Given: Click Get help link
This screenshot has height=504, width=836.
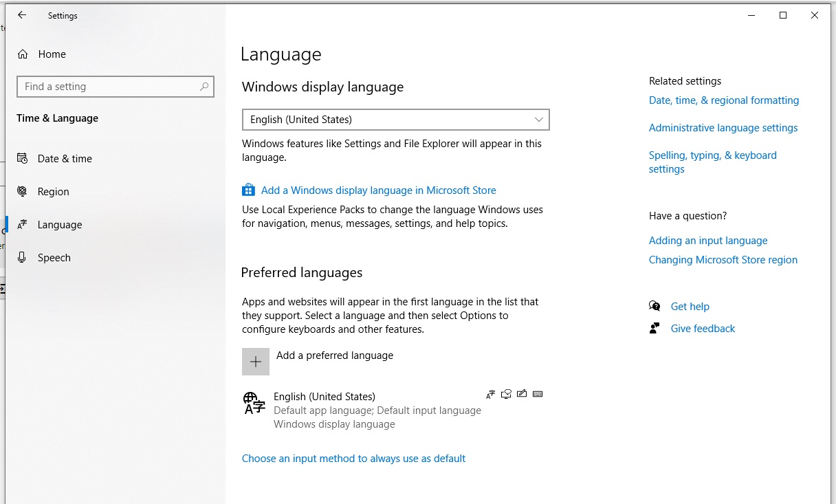Looking at the screenshot, I should tap(690, 307).
